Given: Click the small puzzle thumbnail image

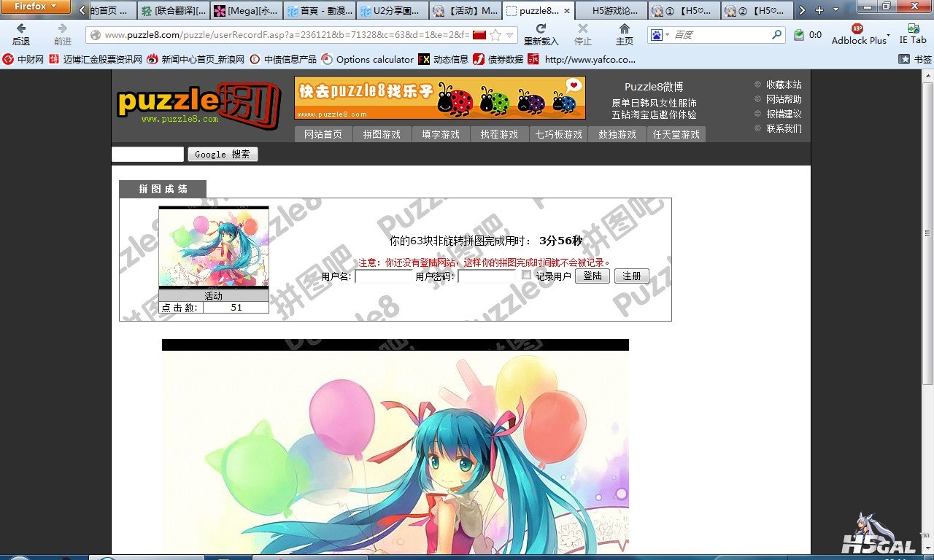Looking at the screenshot, I should click(x=214, y=248).
